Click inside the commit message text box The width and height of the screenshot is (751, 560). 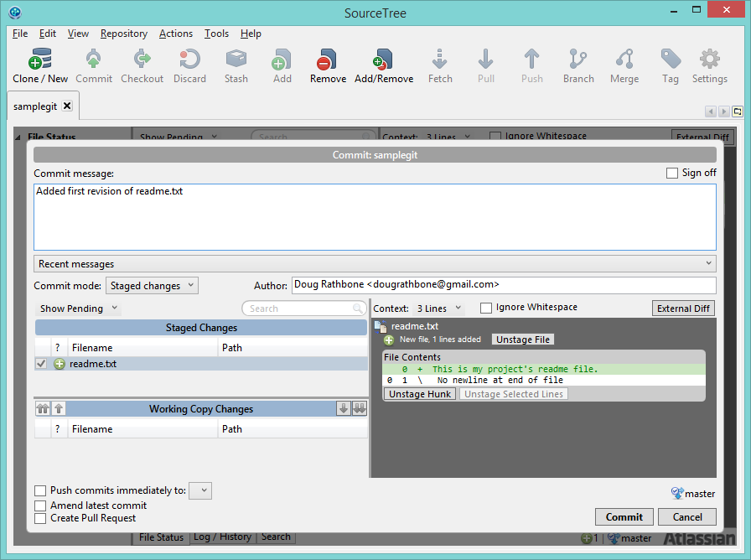[x=375, y=217]
